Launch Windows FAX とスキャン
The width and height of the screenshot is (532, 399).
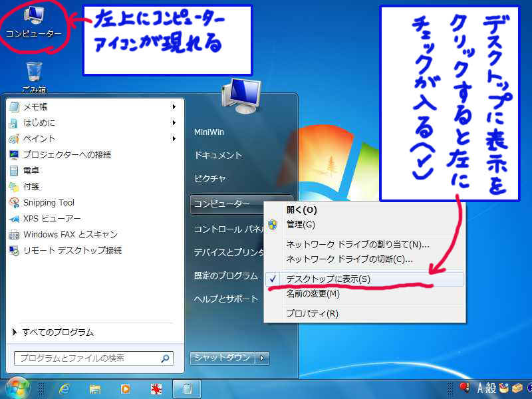pyautogui.click(x=70, y=235)
